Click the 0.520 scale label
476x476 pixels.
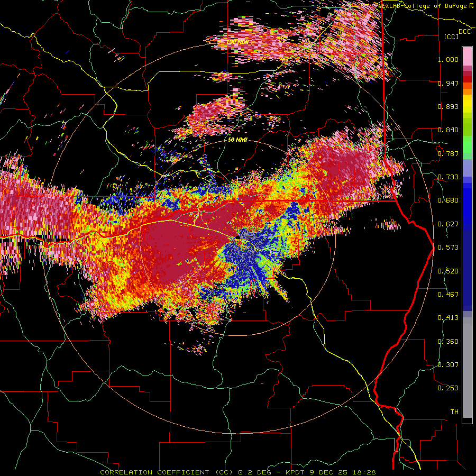448,271
